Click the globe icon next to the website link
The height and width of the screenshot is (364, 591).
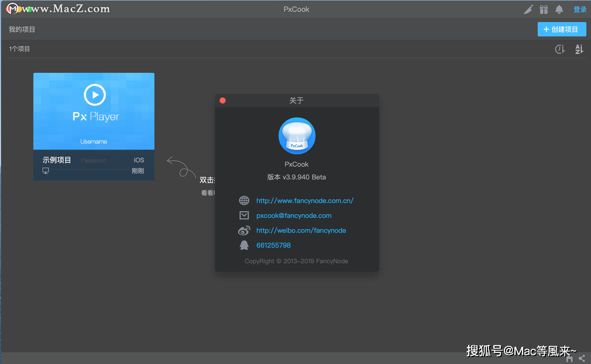pos(244,200)
